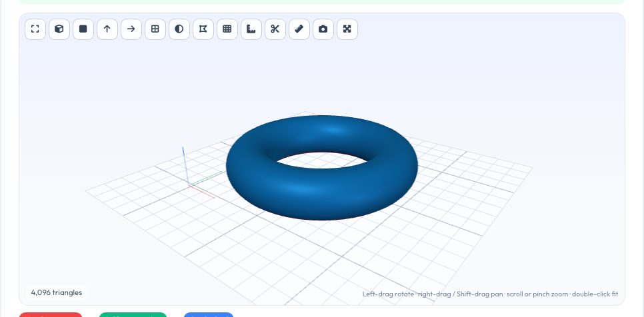Click the fit-to-view frame icon
This screenshot has height=317, width=644.
coord(35,29)
